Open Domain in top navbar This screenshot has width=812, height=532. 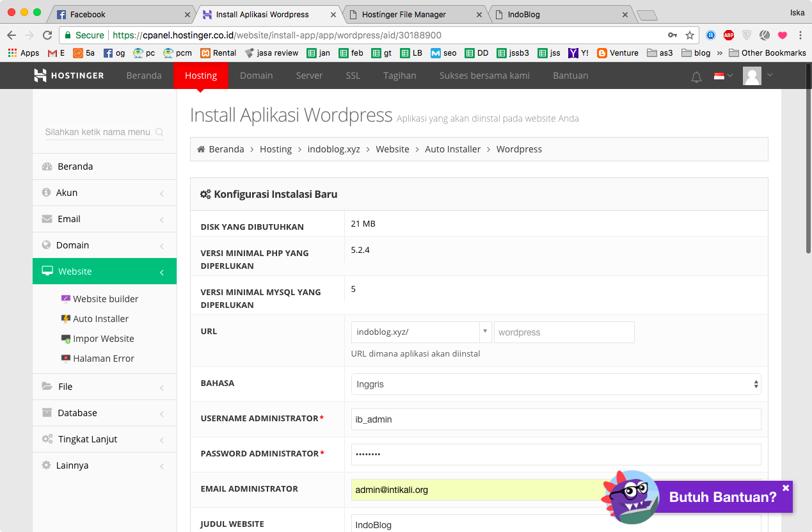point(257,76)
